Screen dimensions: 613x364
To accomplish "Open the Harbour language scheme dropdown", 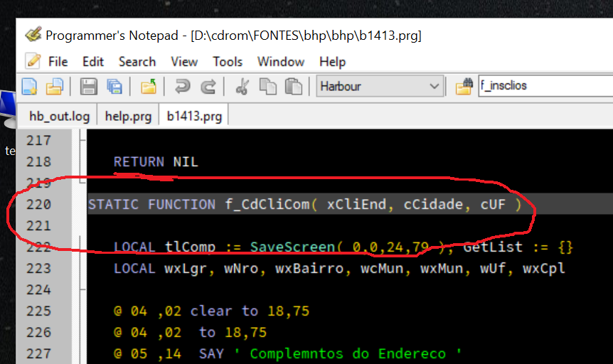I will pos(380,86).
